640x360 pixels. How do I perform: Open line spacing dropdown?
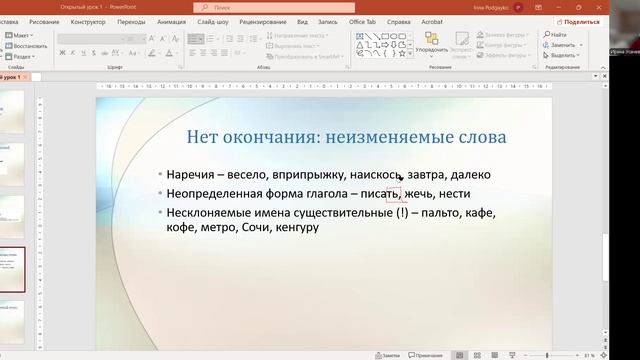[254, 39]
